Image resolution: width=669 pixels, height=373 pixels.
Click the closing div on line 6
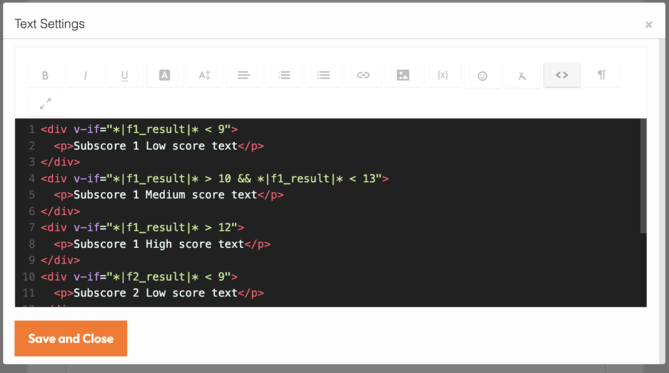pyautogui.click(x=60, y=211)
